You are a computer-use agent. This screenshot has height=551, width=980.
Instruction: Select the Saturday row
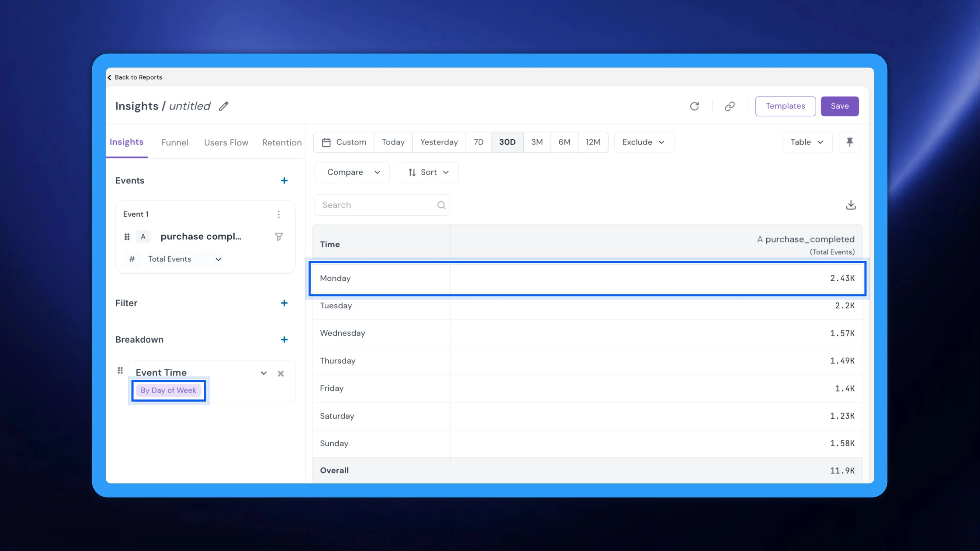(x=588, y=416)
